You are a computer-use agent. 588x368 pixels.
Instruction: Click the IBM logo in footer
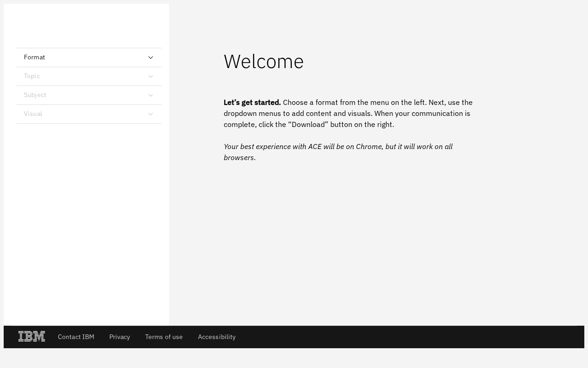click(32, 337)
